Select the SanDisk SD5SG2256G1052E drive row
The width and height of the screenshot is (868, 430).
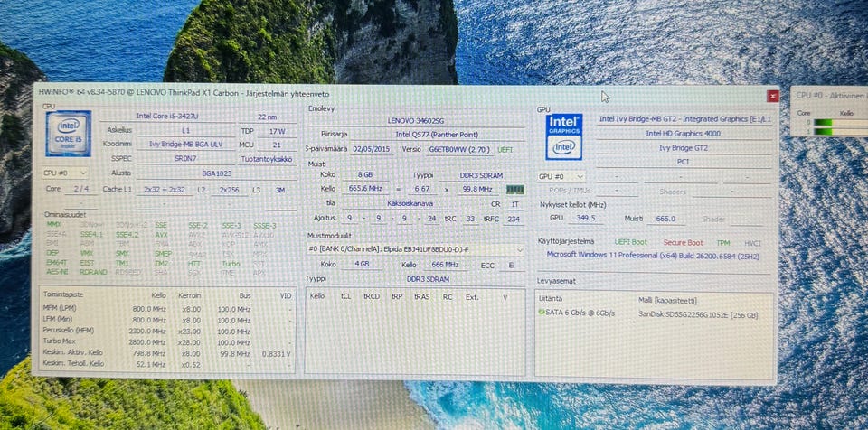pos(653,313)
